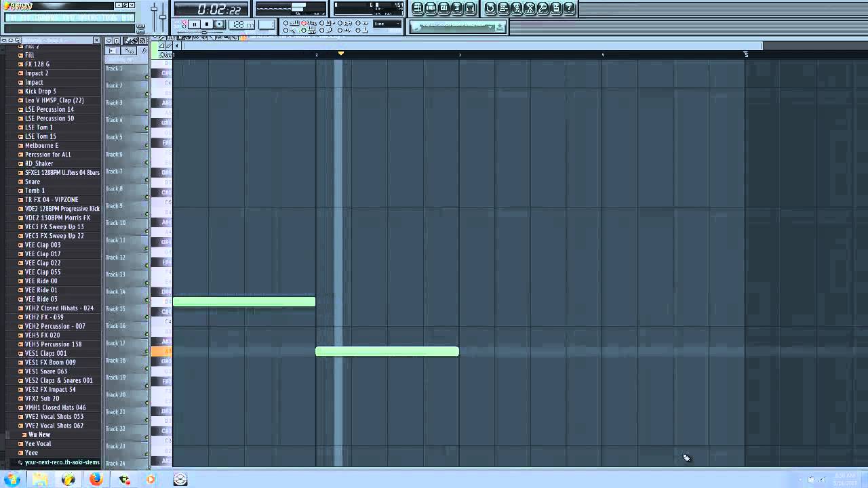Open the Mixer window icon
The image size is (868, 488).
click(x=471, y=8)
